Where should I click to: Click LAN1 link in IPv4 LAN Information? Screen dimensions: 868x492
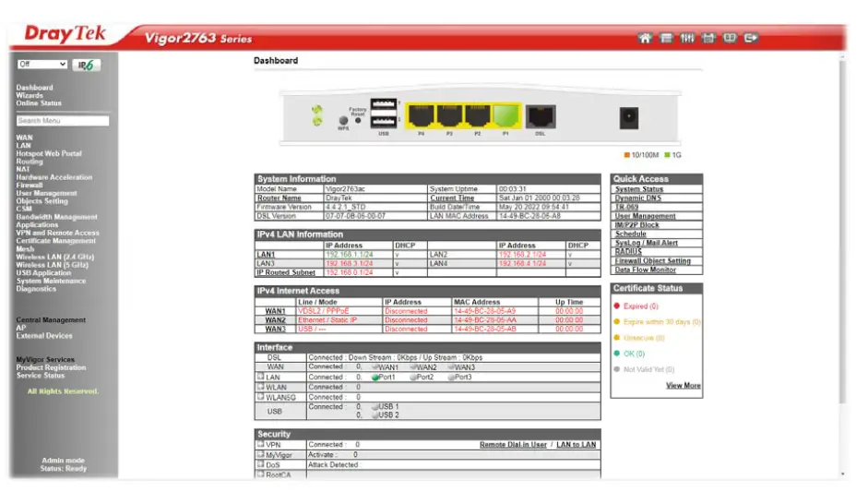(x=266, y=255)
